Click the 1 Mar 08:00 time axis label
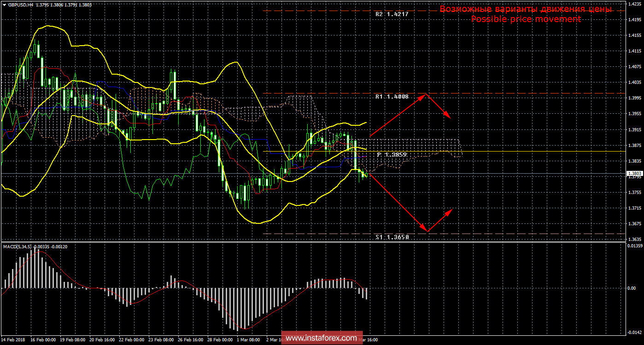The height and width of the screenshot is (345, 644). (249, 340)
